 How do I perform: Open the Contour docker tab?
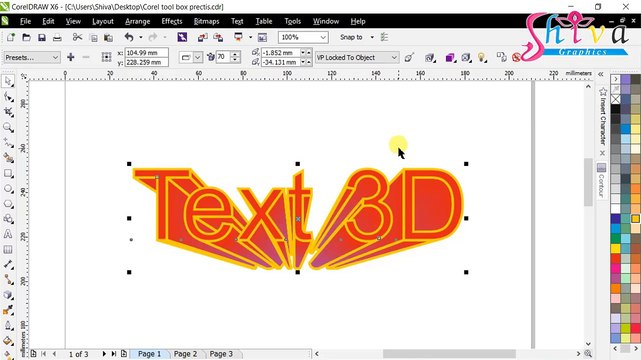[x=601, y=181]
